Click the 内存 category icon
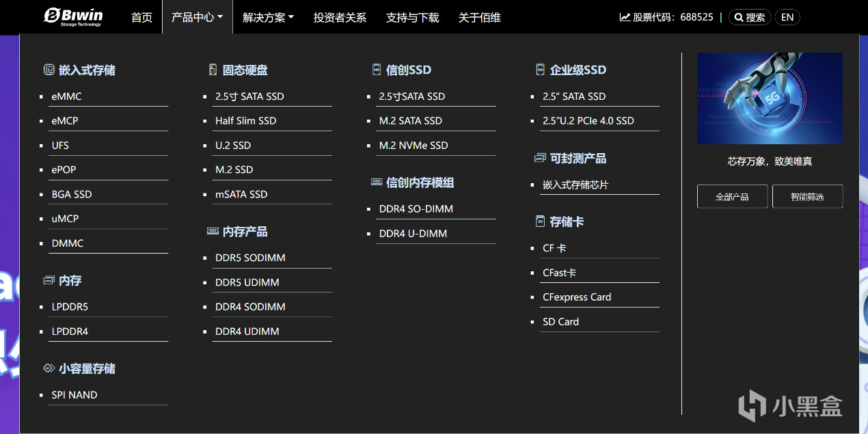 point(49,280)
